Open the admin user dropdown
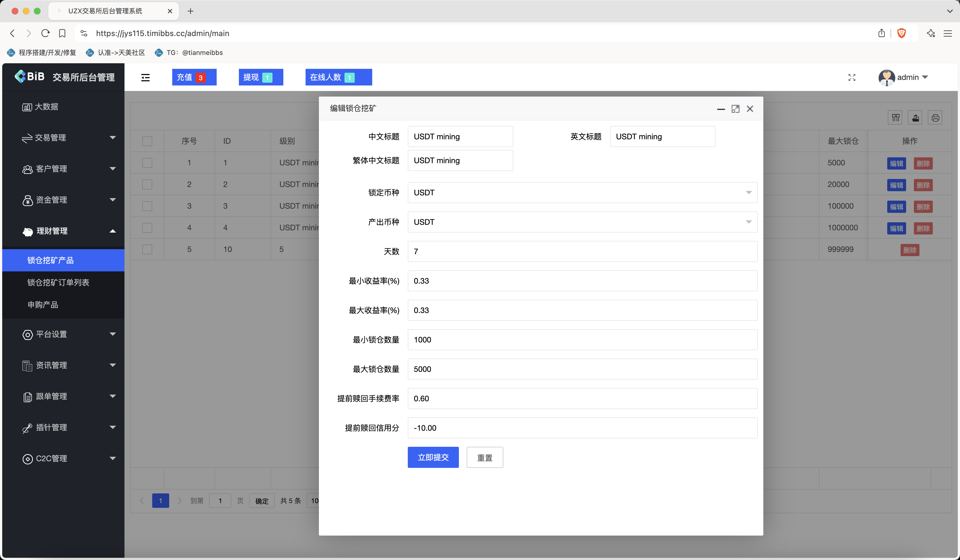The image size is (960, 560). (907, 77)
